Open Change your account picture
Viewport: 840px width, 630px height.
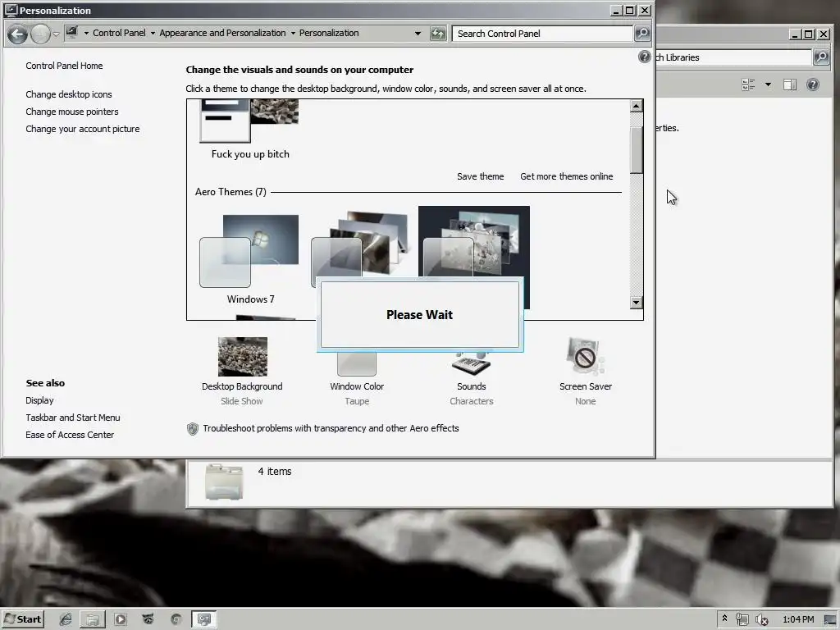(83, 129)
